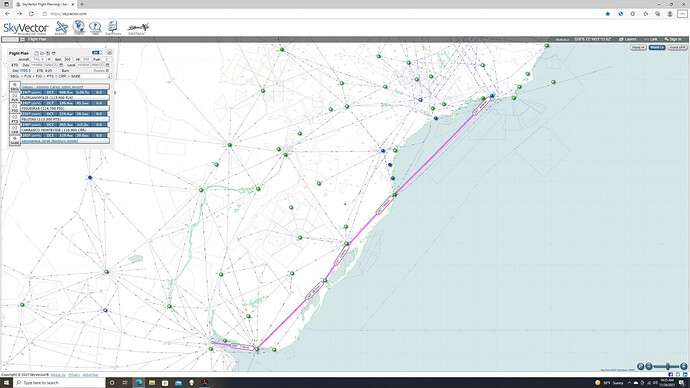Expand the route text box arrow
This screenshot has height=388, width=690.
point(109,76)
